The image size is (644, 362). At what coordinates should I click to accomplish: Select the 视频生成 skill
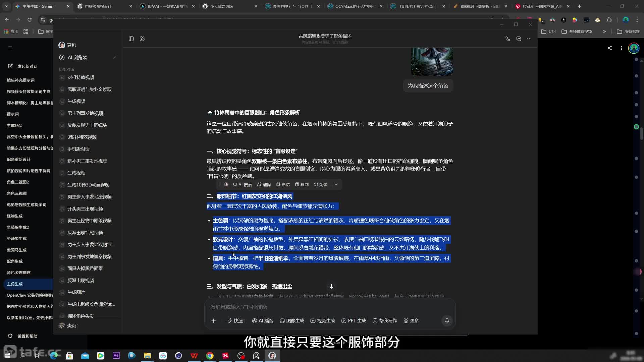pyautogui.click(x=323, y=321)
